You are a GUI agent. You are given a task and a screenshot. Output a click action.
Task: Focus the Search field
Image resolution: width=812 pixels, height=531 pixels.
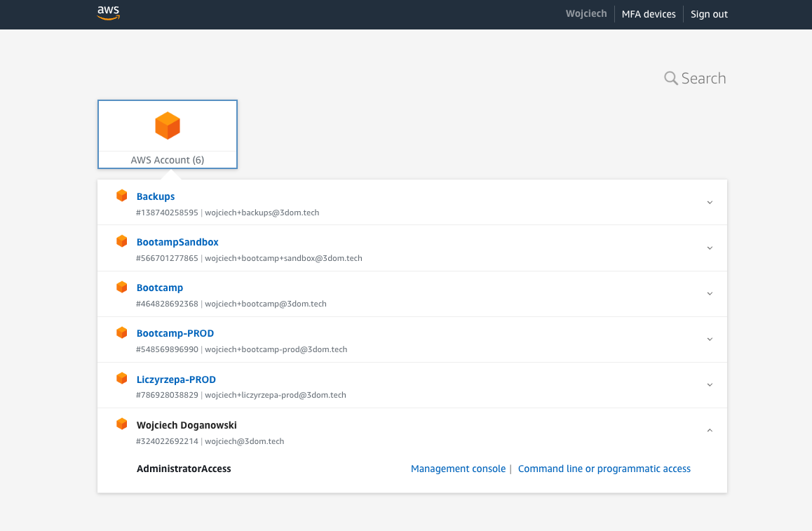(703, 79)
